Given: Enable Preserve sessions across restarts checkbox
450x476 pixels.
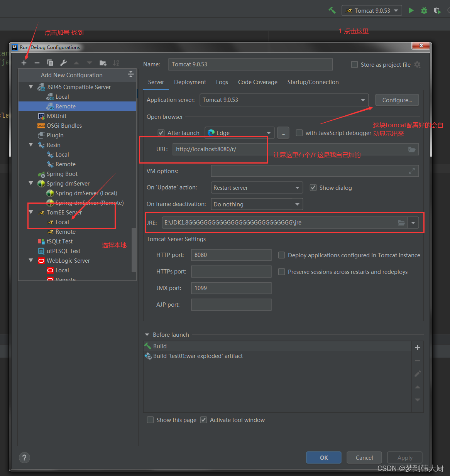Looking at the screenshot, I should (x=282, y=272).
